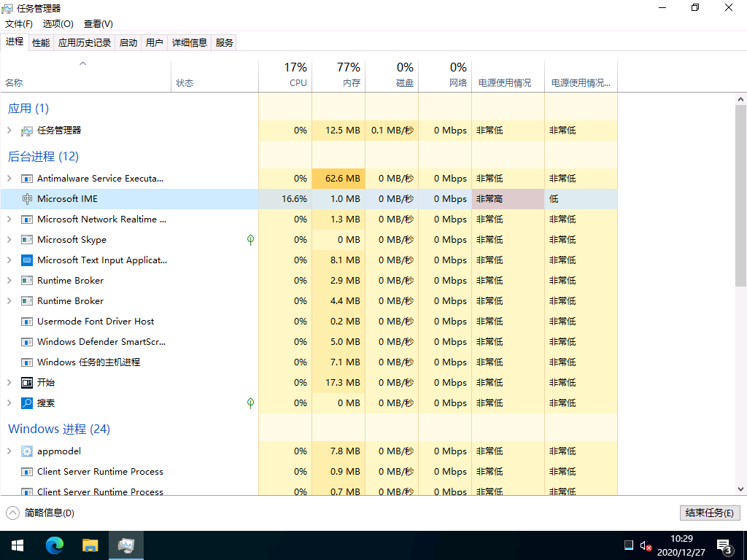
Task: Switch to the 详细信息 tab
Action: (x=189, y=43)
